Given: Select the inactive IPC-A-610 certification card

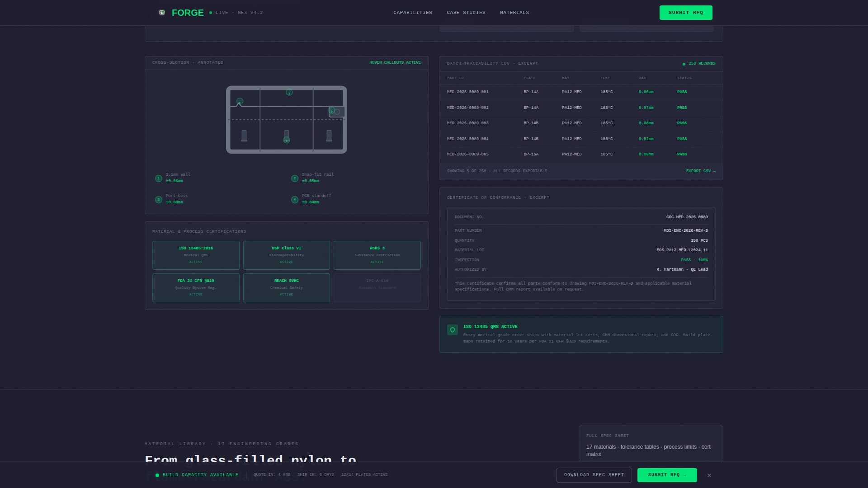Looking at the screenshot, I should pyautogui.click(x=377, y=287).
